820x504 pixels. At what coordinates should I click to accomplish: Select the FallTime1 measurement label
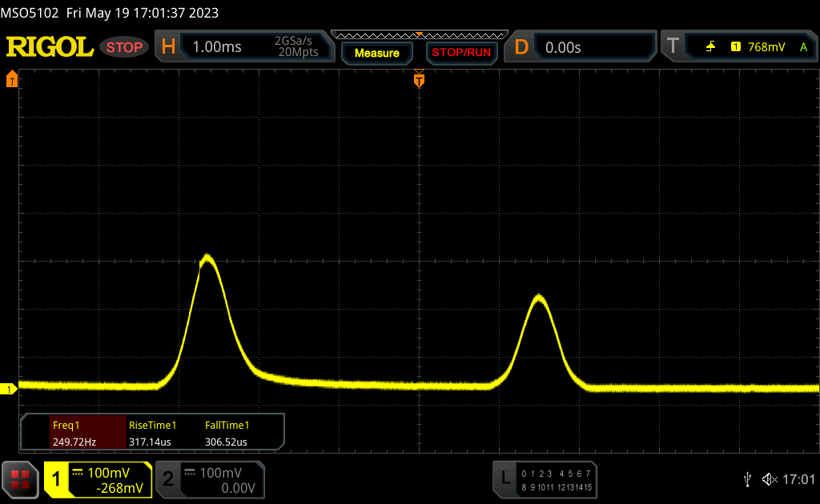(x=227, y=425)
